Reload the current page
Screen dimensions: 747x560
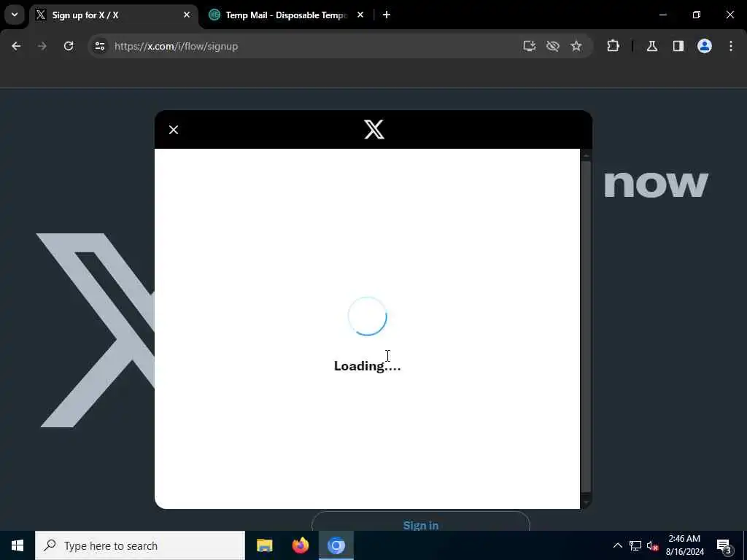pyautogui.click(x=69, y=46)
